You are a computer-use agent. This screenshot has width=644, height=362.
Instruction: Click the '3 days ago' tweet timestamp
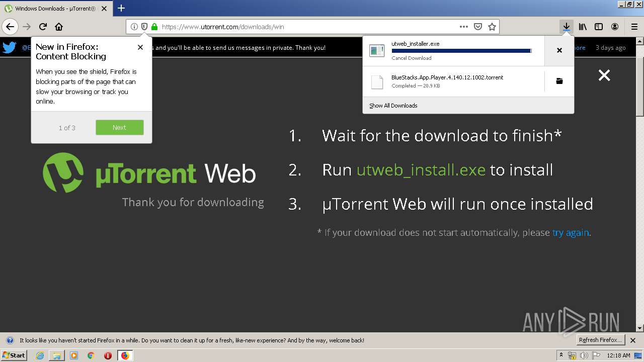pos(611,48)
